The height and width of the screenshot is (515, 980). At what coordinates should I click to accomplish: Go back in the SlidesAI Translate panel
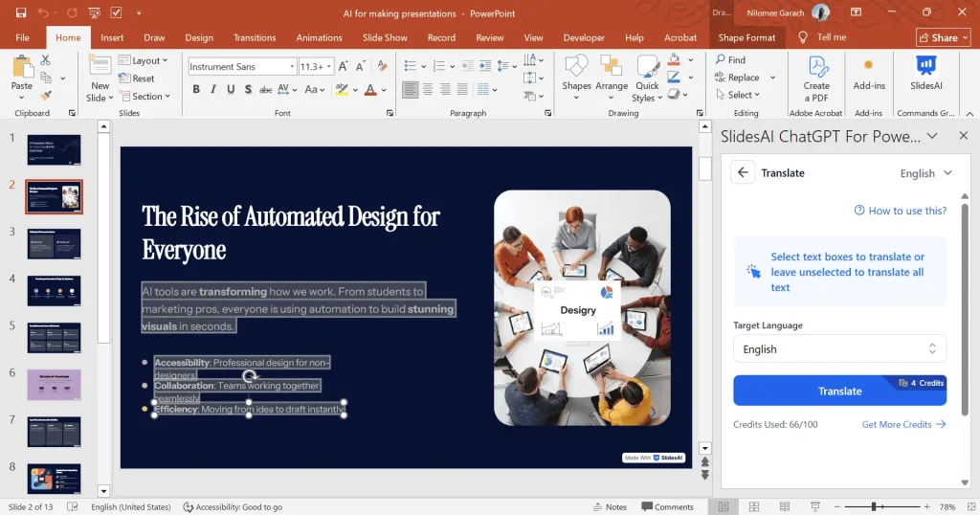[x=743, y=172]
